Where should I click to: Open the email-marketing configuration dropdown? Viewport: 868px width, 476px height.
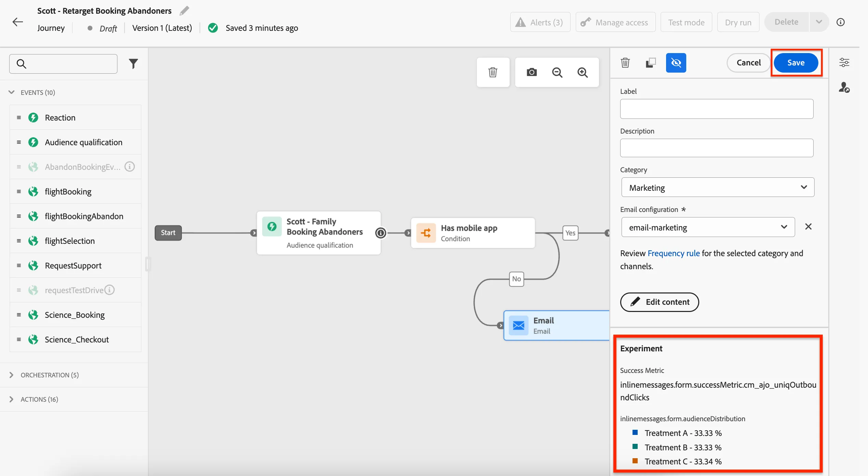pos(708,227)
